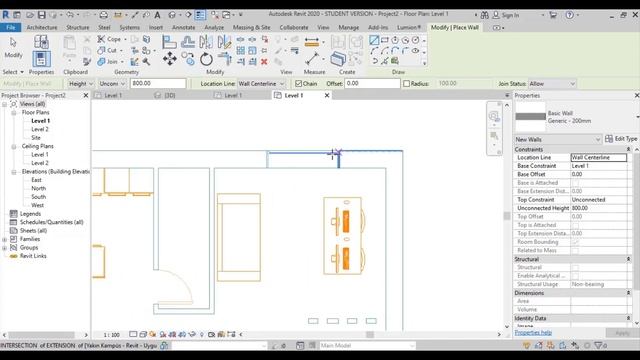This screenshot has width=640, height=360.
Task: Toggle the Chain checkbox
Action: (298, 84)
